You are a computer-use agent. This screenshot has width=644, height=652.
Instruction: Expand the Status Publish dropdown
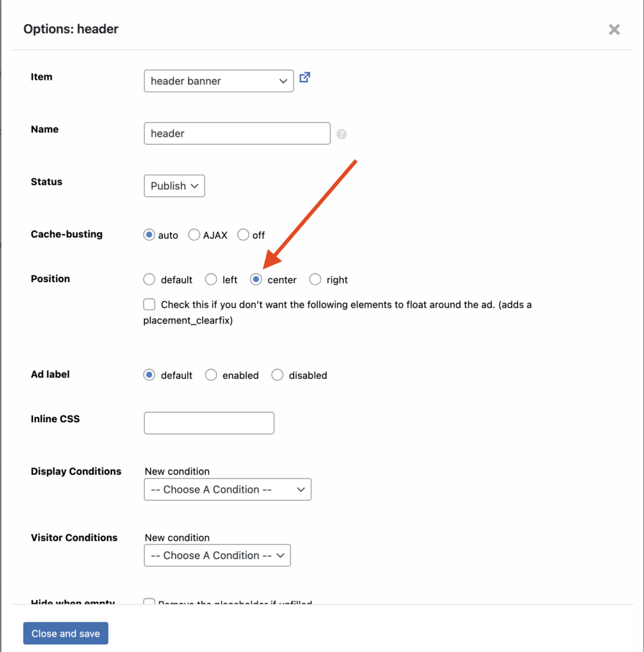[174, 186]
